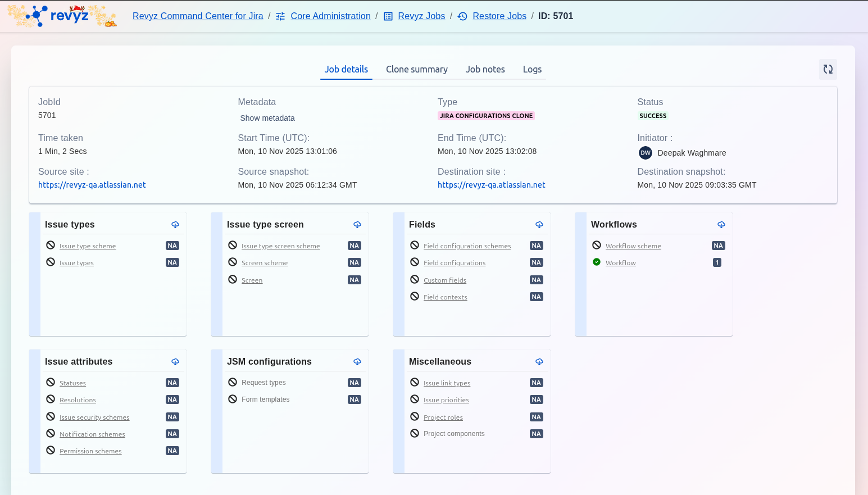Expand the Show metadata section
Image resolution: width=868 pixels, height=495 pixels.
(x=267, y=118)
